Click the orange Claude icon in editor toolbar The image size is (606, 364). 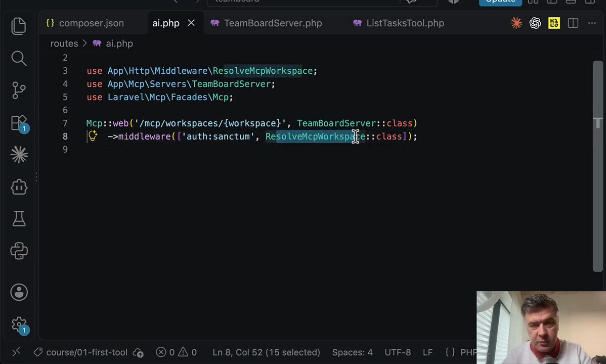point(516,23)
